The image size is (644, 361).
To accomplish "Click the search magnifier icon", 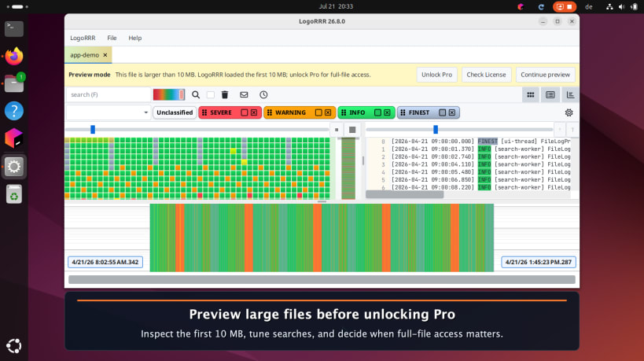I will click(x=196, y=95).
